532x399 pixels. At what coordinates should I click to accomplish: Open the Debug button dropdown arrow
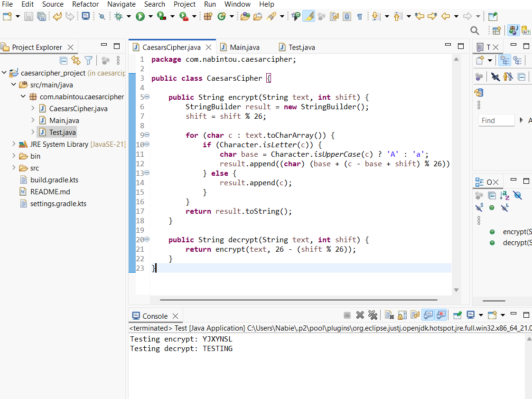[129, 16]
